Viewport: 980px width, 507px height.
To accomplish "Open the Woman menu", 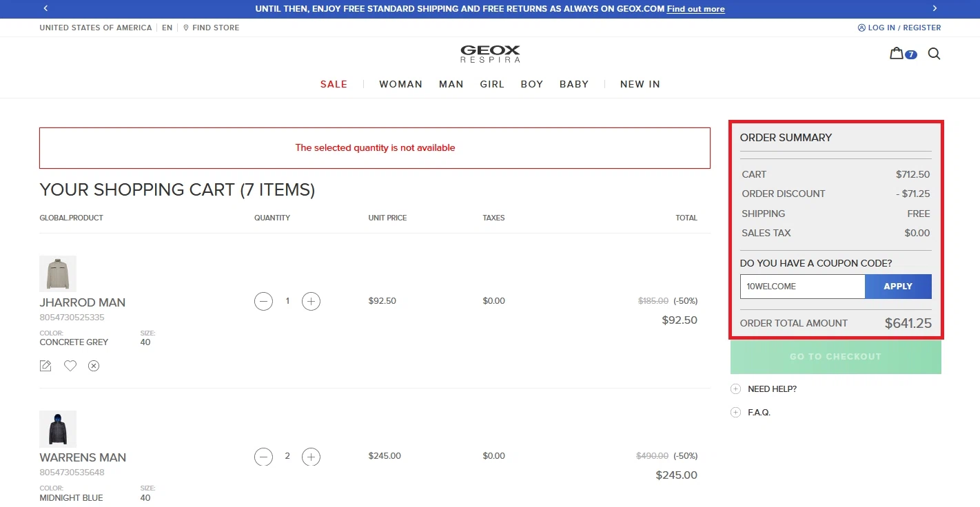I will (x=400, y=84).
